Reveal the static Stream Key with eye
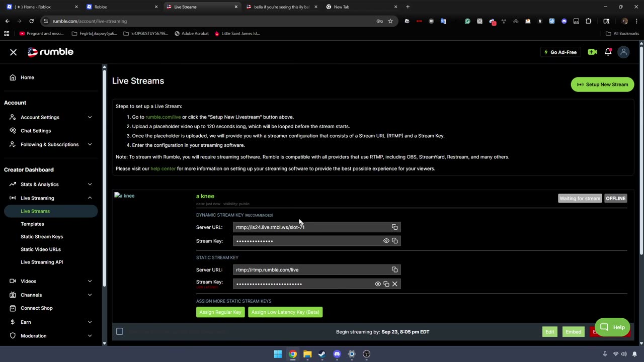 (x=378, y=284)
